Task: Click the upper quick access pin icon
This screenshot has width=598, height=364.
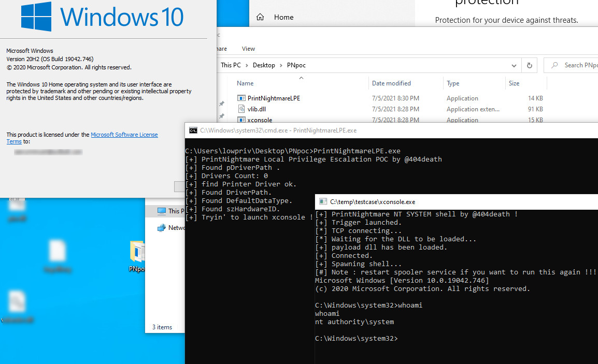Action: (222, 104)
